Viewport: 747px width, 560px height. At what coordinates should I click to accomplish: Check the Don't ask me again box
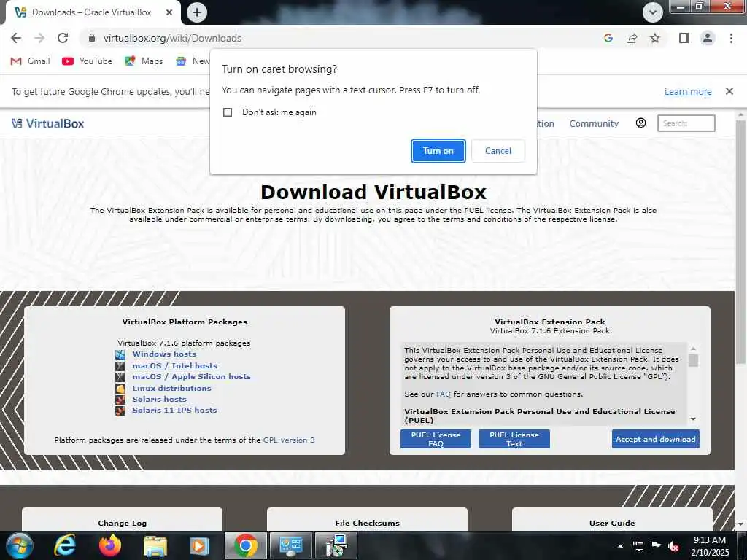[x=228, y=112]
